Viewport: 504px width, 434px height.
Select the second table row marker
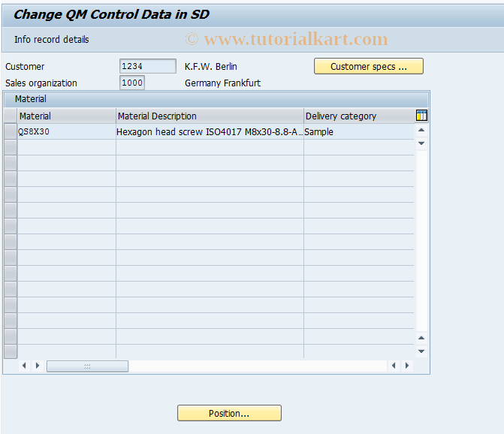coord(11,147)
